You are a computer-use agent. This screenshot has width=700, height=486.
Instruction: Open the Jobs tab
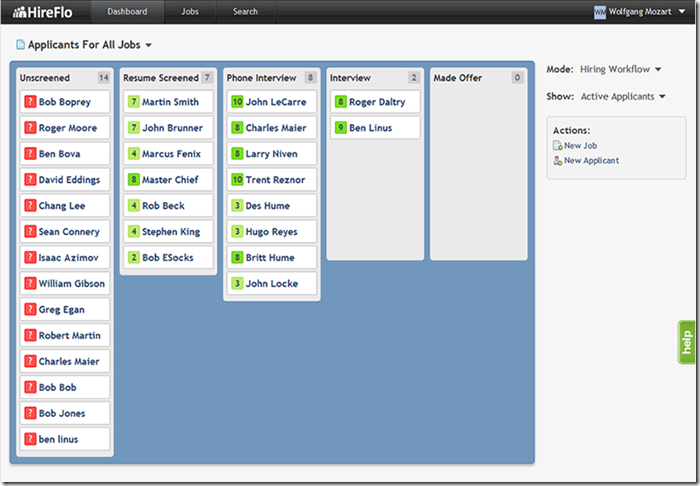point(190,12)
